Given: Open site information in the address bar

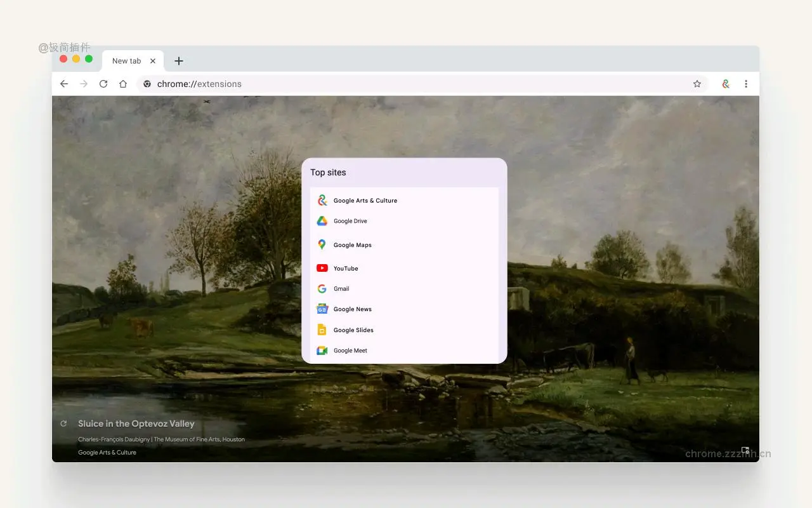Looking at the screenshot, I should pos(147,83).
